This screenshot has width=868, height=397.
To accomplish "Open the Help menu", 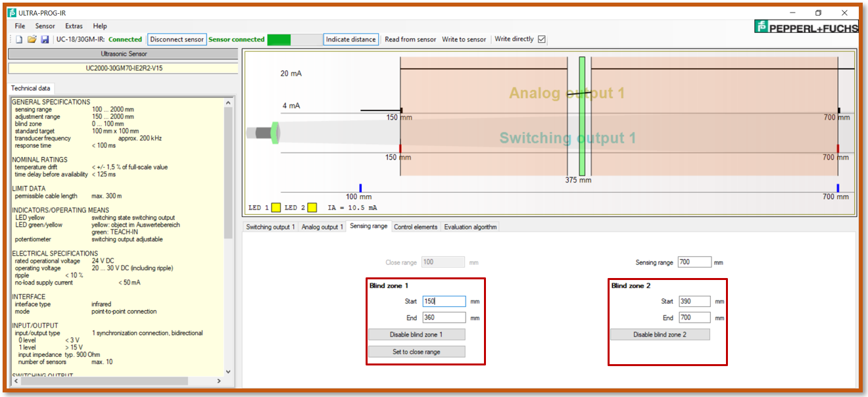I will pyautogui.click(x=100, y=26).
